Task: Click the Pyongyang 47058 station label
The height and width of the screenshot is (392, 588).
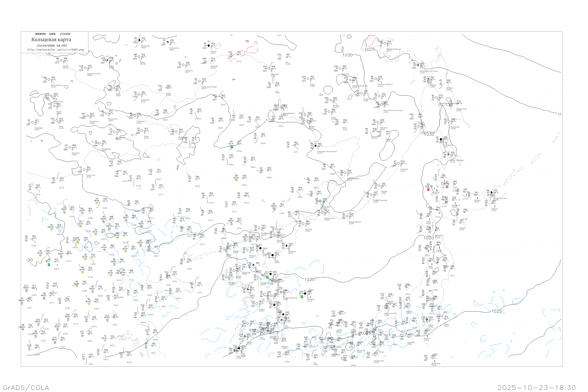Action: [246, 273]
